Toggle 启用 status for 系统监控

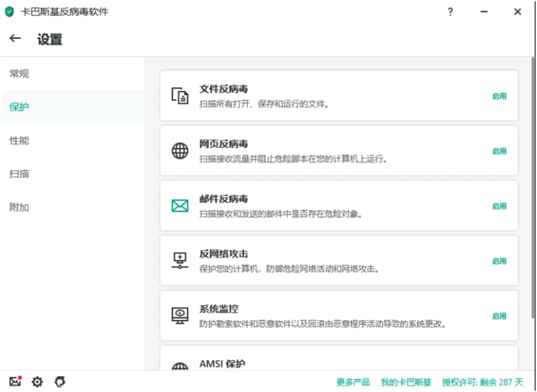tap(499, 316)
